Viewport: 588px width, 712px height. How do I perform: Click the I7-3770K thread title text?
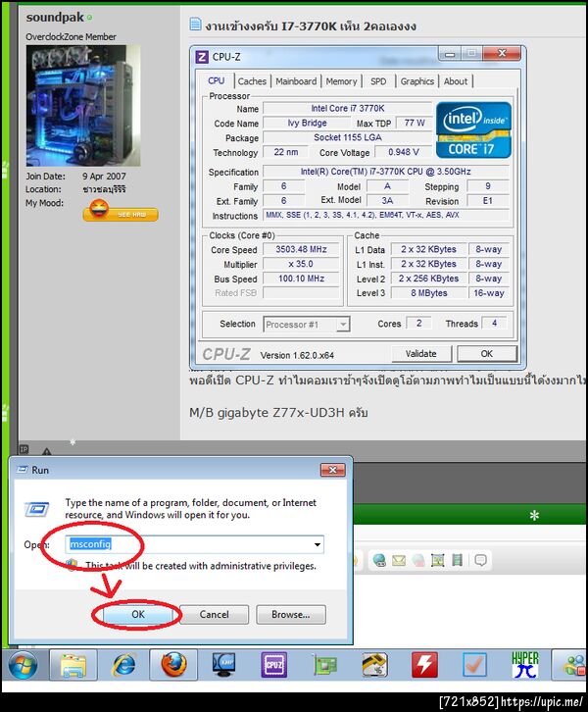click(309, 25)
